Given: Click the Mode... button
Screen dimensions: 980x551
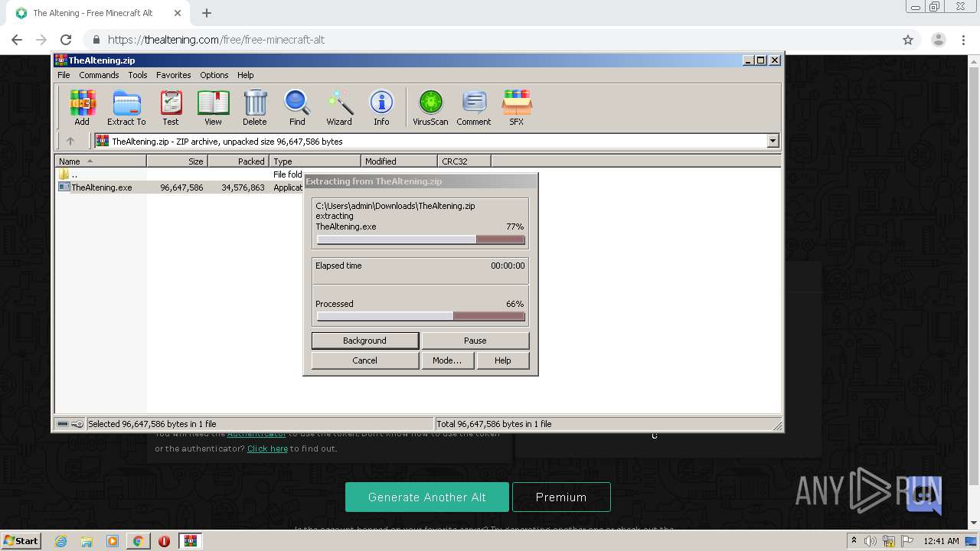Looking at the screenshot, I should pos(447,360).
